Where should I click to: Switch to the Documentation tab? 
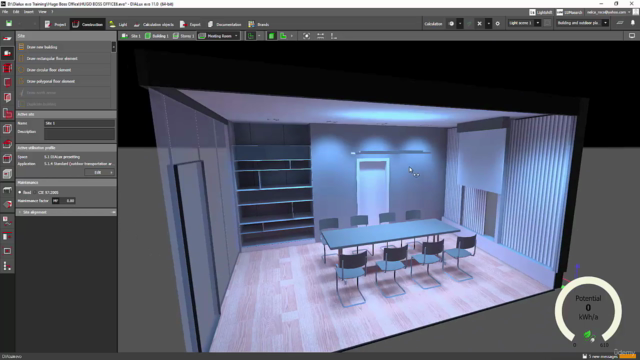point(224,24)
